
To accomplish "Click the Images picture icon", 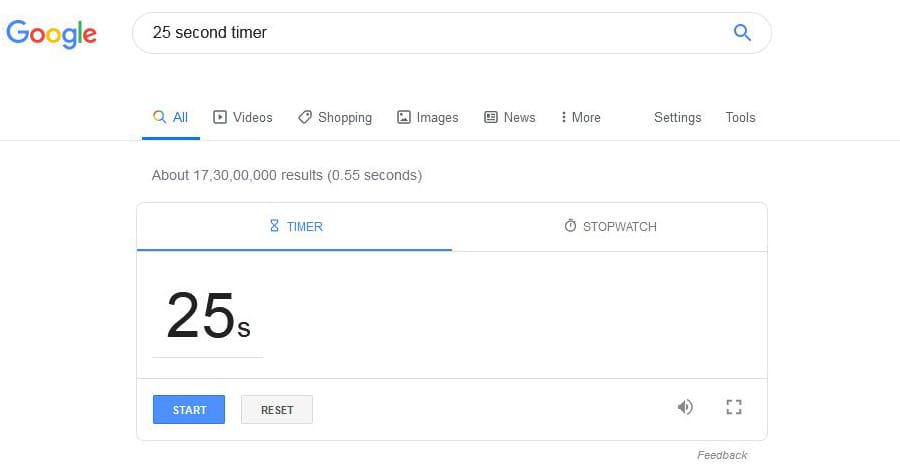I will (x=404, y=117).
